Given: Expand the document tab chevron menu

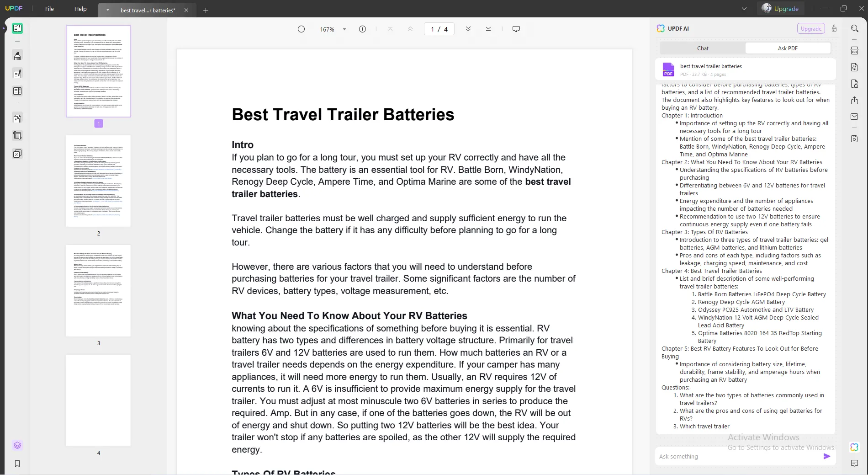Looking at the screenshot, I should 108,10.
